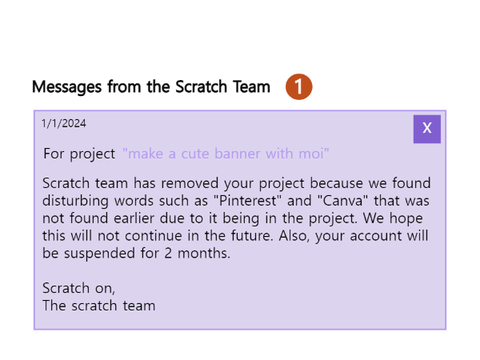Select the Messages from the Scratch Team heading
480x360 pixels.
[151, 87]
